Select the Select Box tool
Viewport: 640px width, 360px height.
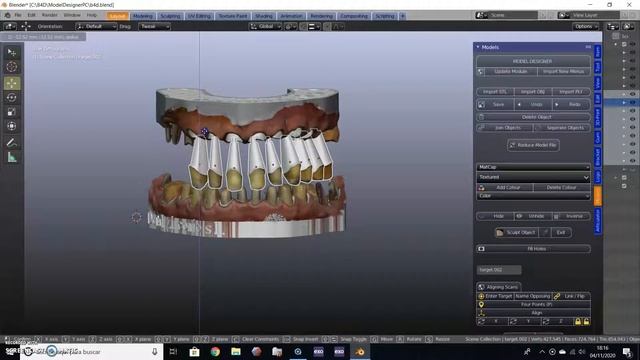[12, 52]
